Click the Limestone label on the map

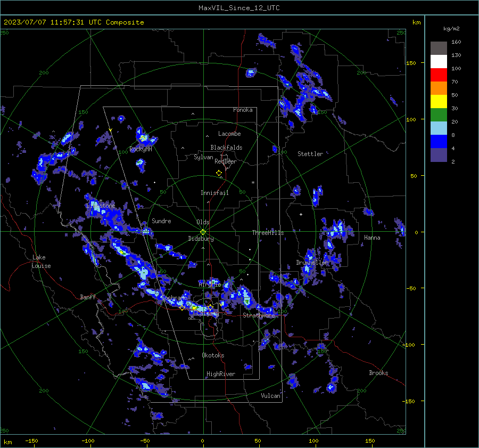pos(101,206)
